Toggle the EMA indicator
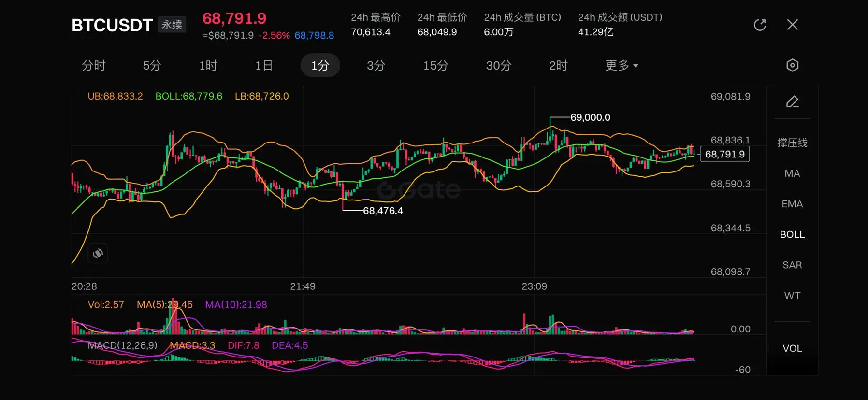The image size is (868, 400). pos(792,204)
